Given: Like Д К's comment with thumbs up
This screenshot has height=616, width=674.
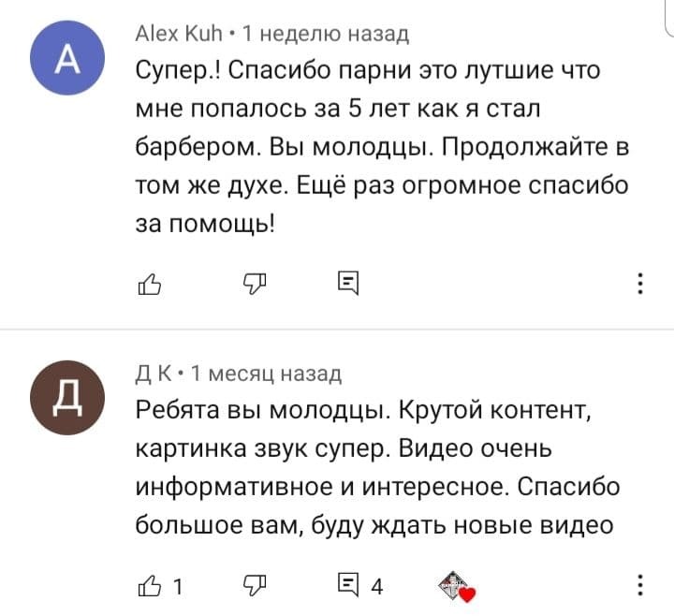Looking at the screenshot, I should [150, 587].
